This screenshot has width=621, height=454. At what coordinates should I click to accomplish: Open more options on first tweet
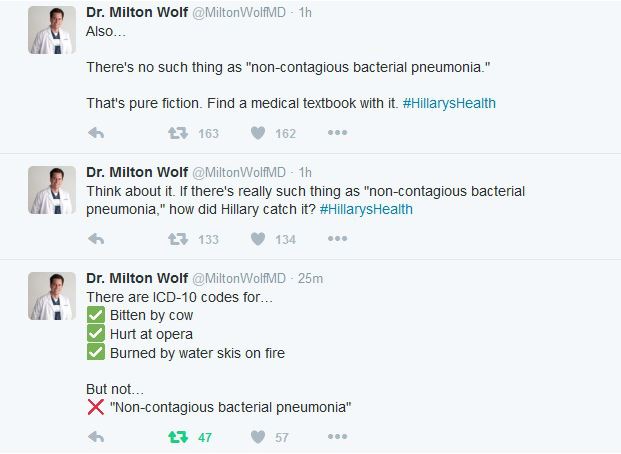pos(337,133)
